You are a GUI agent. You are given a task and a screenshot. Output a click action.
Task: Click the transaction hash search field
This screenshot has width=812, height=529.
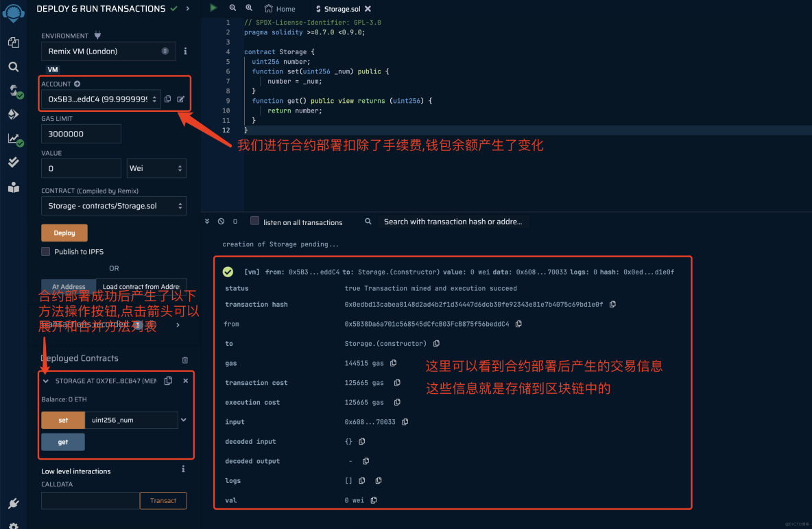453,221
